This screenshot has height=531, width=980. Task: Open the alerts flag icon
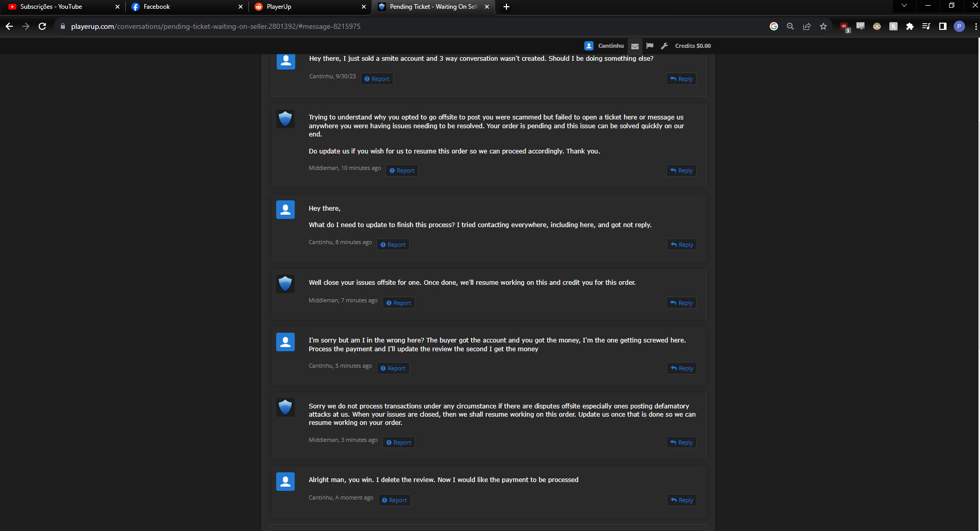click(650, 46)
